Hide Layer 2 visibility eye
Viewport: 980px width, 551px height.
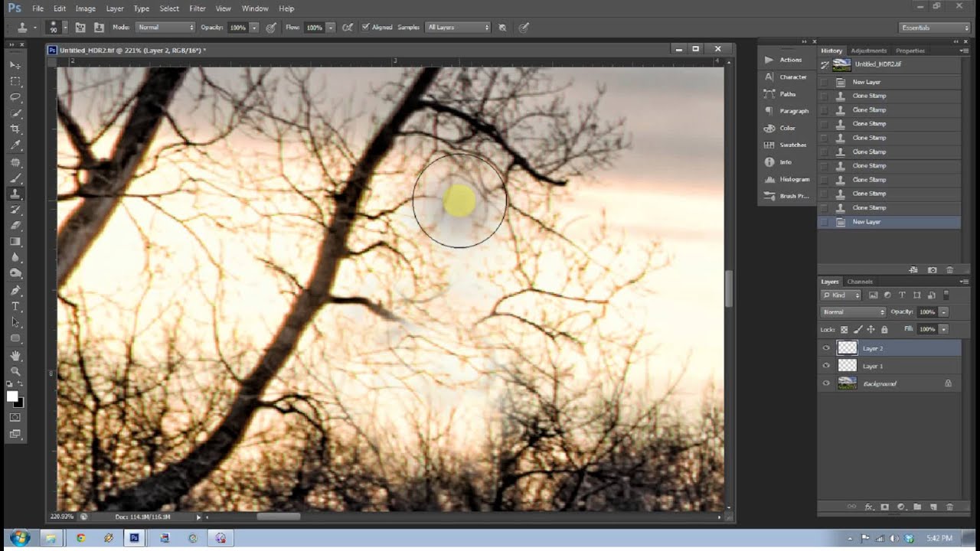click(x=826, y=348)
